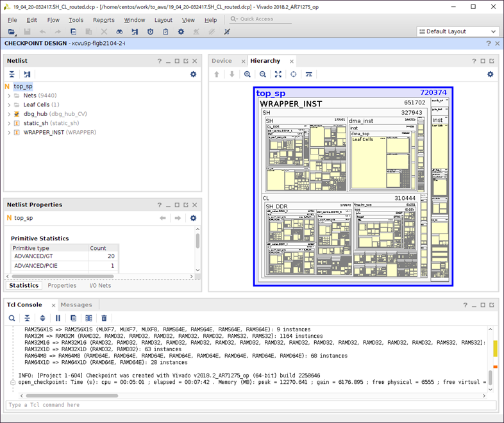Expand the WRAPPER_INST tree node
Image resolution: width=504 pixels, height=423 pixels.
[x=9, y=132]
